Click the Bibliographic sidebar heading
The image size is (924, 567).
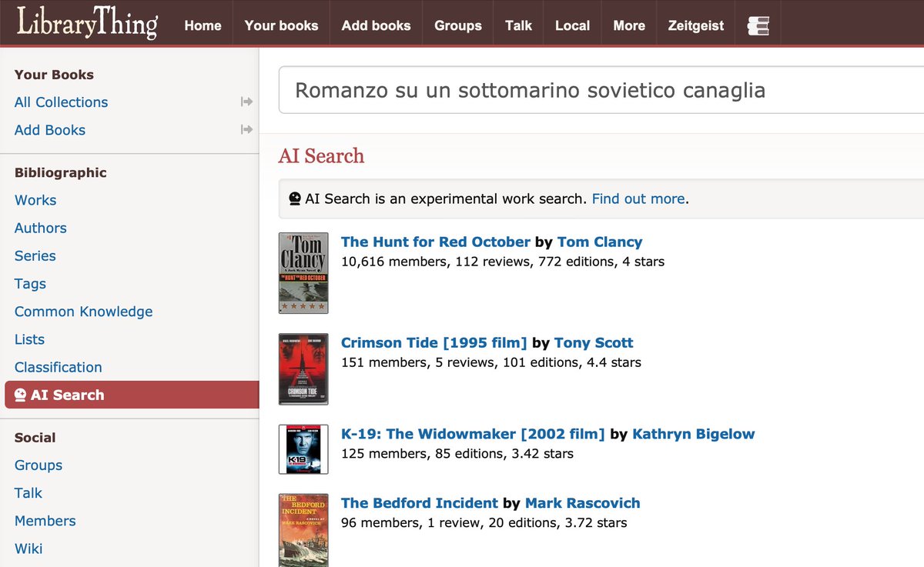click(x=61, y=172)
